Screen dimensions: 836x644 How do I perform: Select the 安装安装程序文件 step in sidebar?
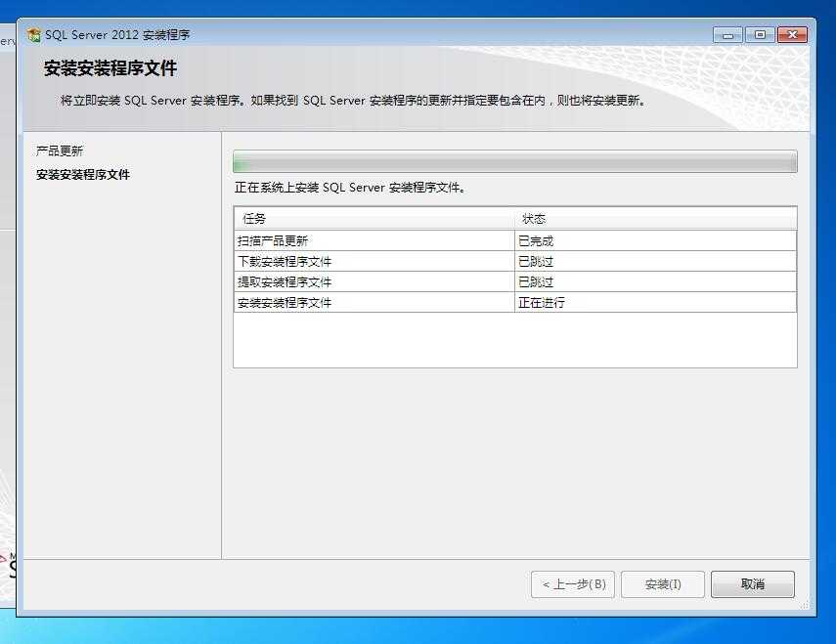tap(83, 174)
